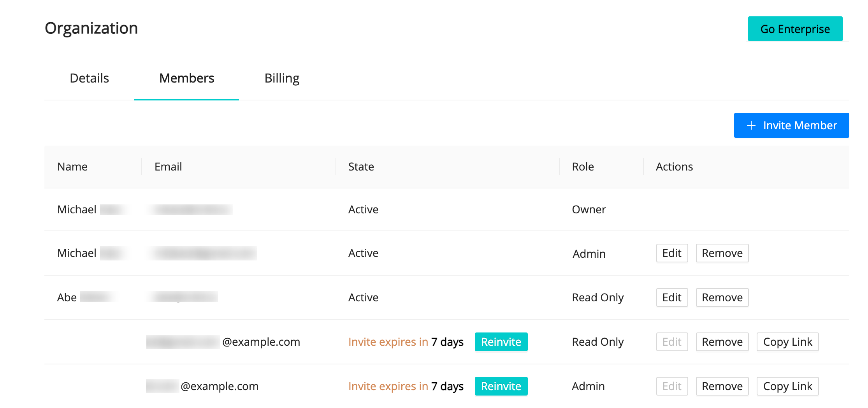The image size is (868, 408).
Task: Reinvite the pending Read Only member
Action: pyautogui.click(x=501, y=342)
